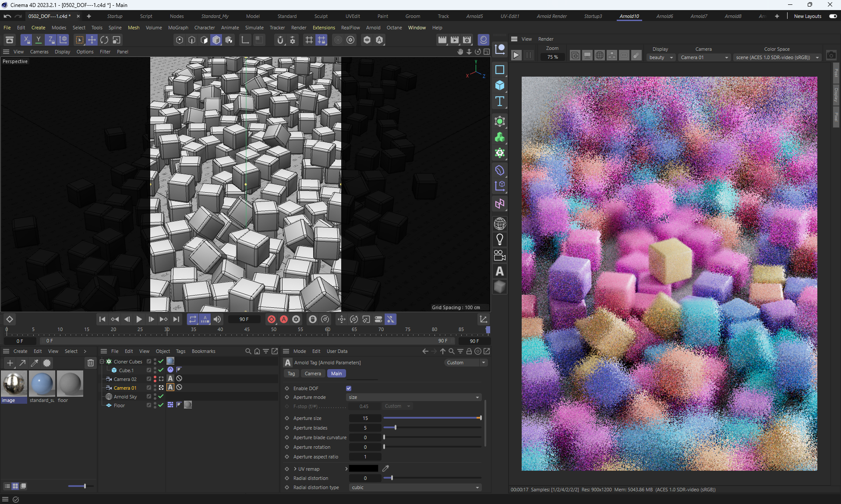Viewport: 841px width, 504px height.
Task: Collapse the Cloner Cubes tree item
Action: [x=102, y=361]
